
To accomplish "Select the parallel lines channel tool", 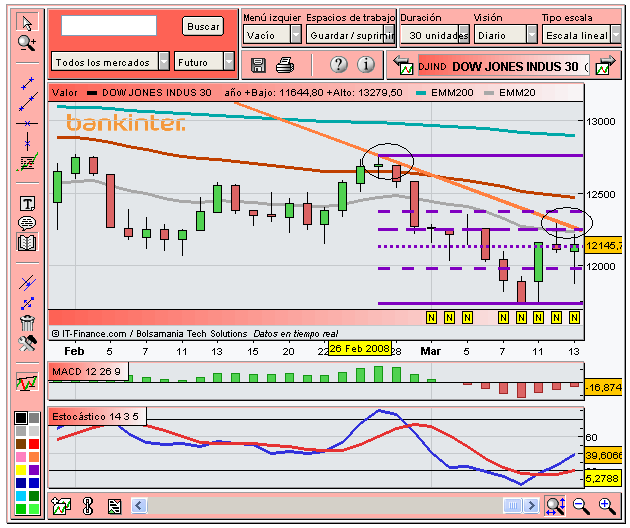I will click(27, 283).
